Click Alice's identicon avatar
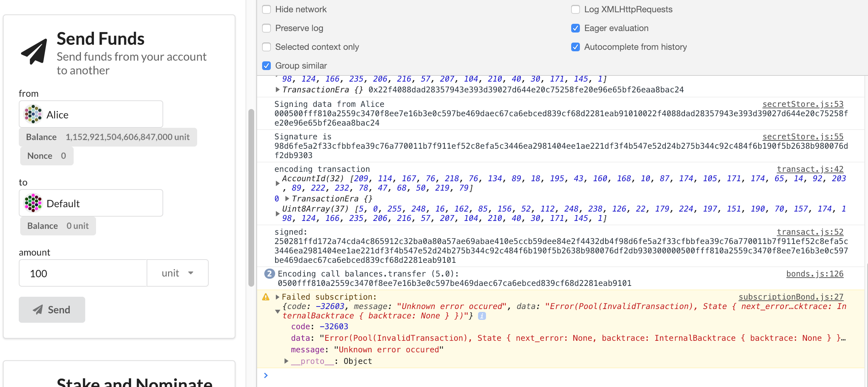 [x=33, y=114]
